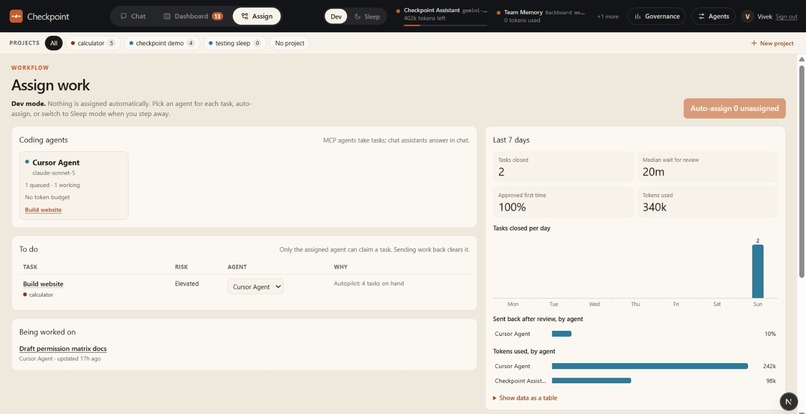Viewport: 806px width, 414px height.
Task: Switch to Sleep mode
Action: point(368,16)
